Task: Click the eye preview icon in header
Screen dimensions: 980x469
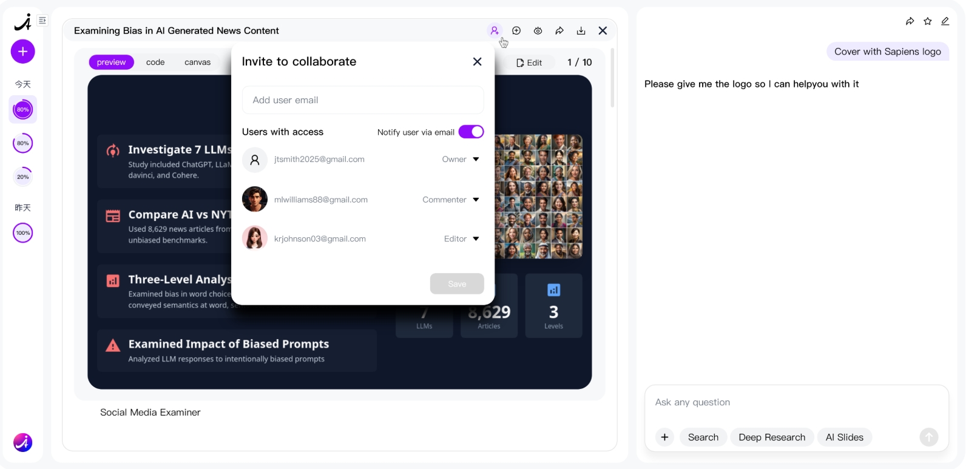Action: coord(538,30)
